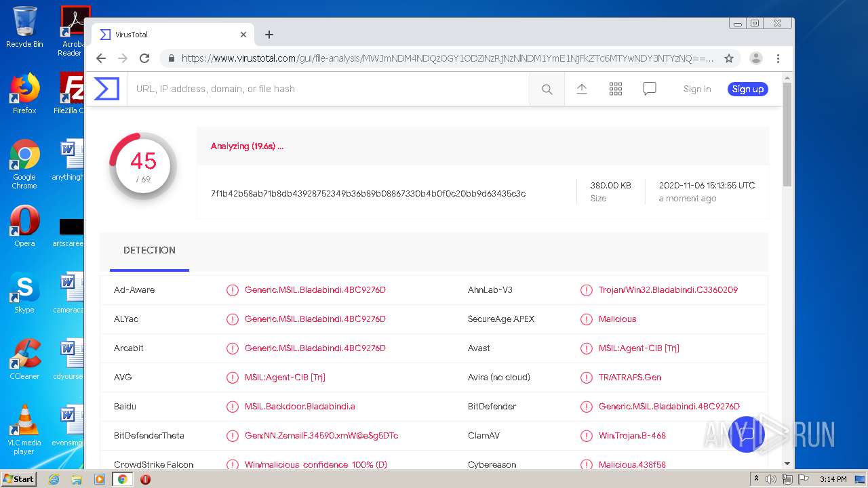Click alert icon beside Baidu result
The height and width of the screenshot is (488, 868).
click(233, 407)
